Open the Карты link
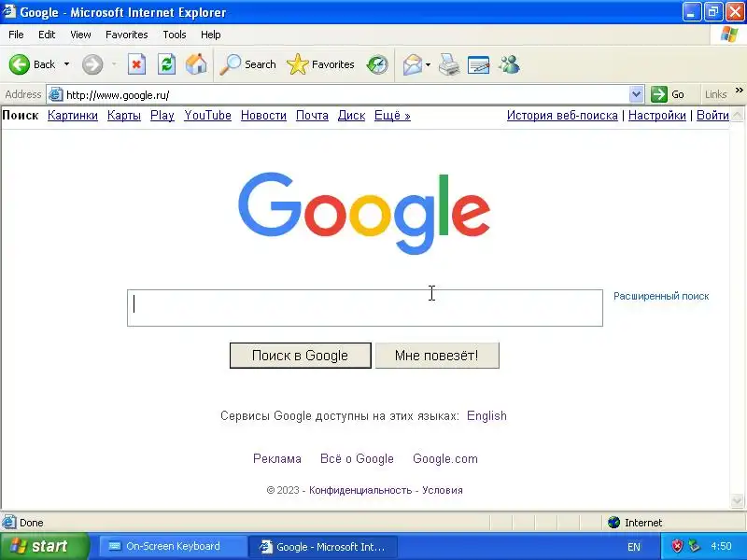 coord(124,115)
